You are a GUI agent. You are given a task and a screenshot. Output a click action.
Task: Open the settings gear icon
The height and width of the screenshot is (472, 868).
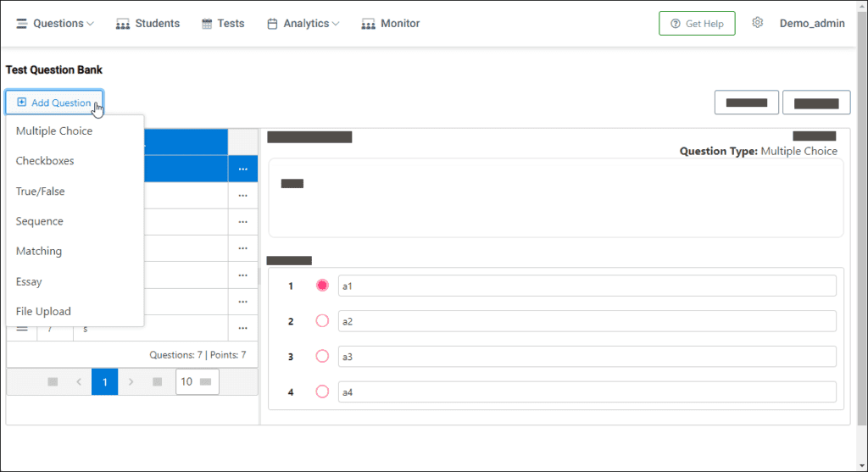point(757,23)
